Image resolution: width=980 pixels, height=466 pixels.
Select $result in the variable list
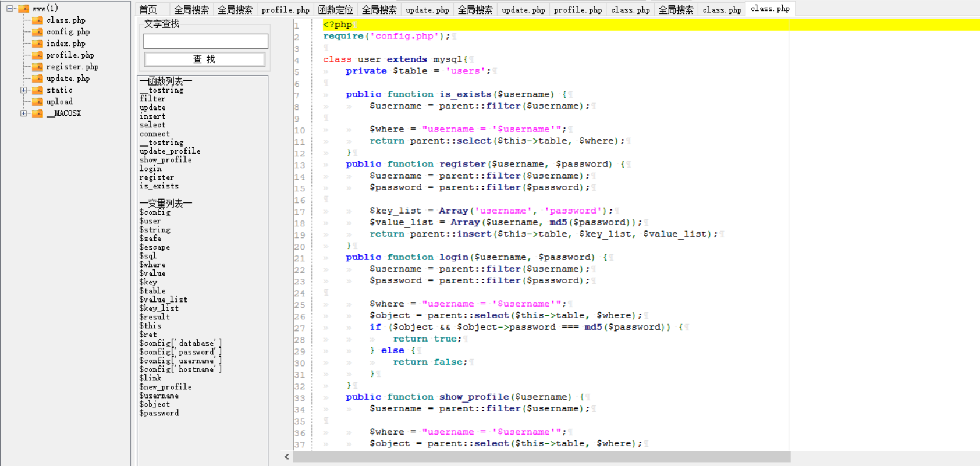(155, 317)
